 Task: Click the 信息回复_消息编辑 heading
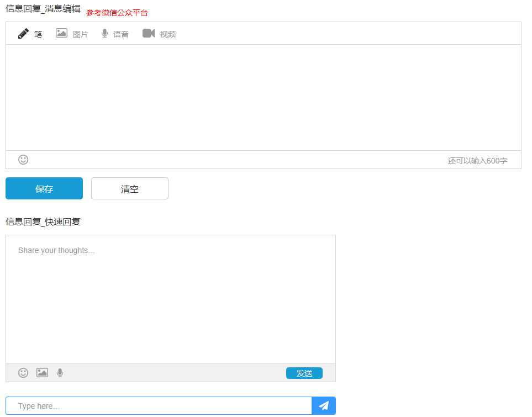43,9
